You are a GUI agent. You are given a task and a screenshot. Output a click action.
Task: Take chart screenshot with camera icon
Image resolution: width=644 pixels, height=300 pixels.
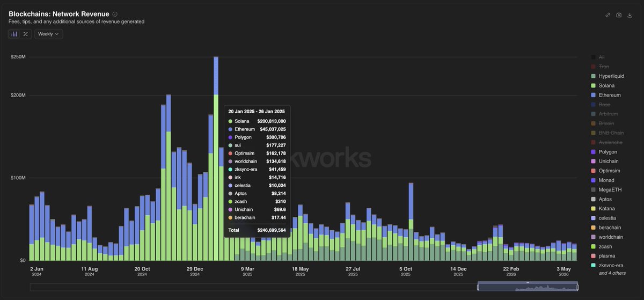tap(619, 15)
